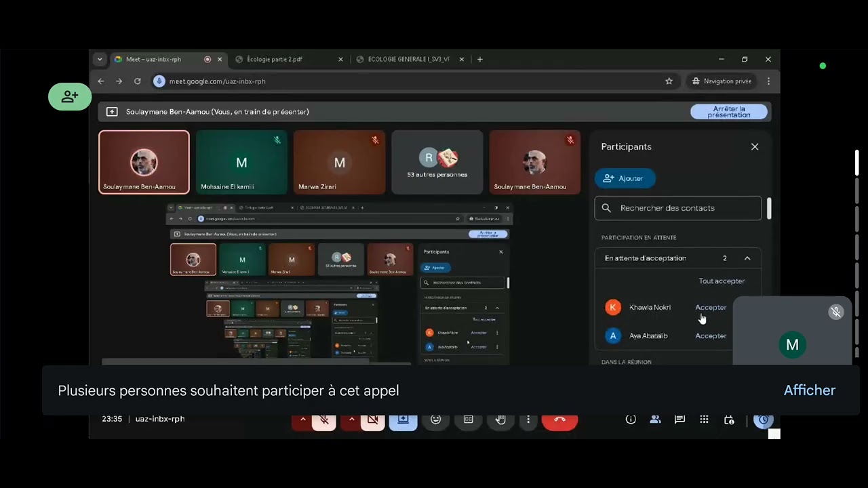Toggle the disabled camera button
The width and height of the screenshot is (868, 488).
point(373,420)
